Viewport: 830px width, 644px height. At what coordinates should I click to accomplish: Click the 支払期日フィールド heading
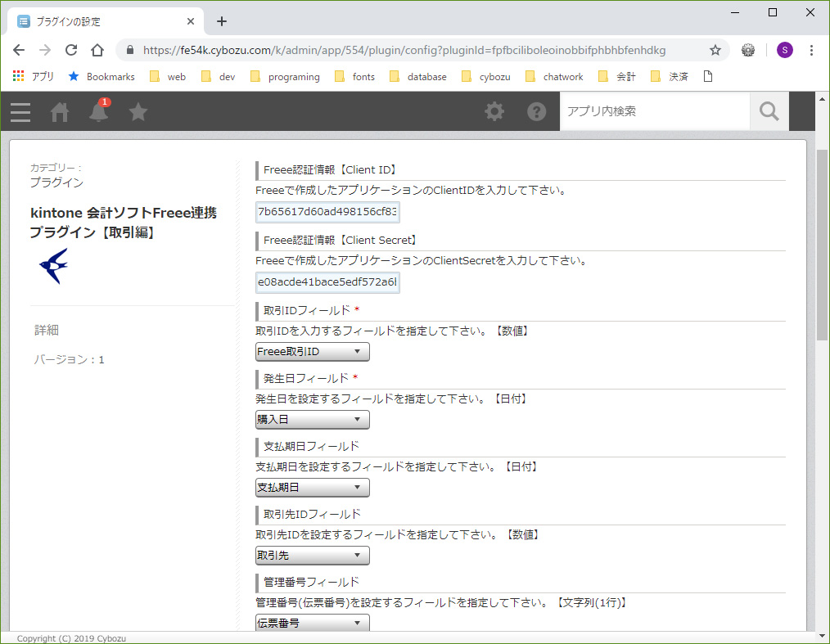[x=311, y=446]
